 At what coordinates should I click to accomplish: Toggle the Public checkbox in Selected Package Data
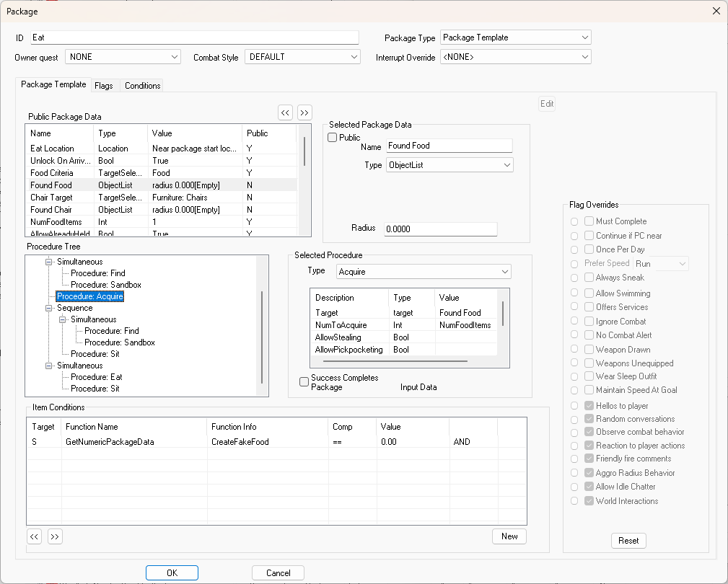(333, 137)
